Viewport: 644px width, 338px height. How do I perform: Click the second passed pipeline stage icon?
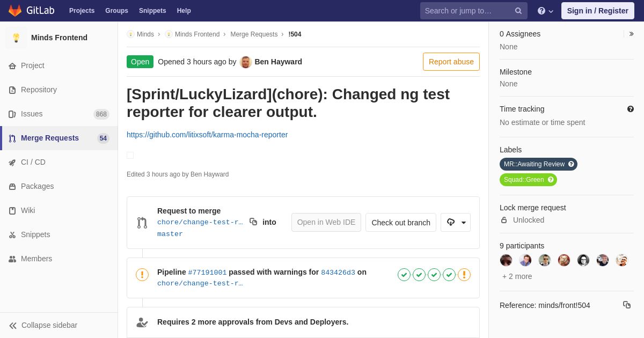(419, 275)
